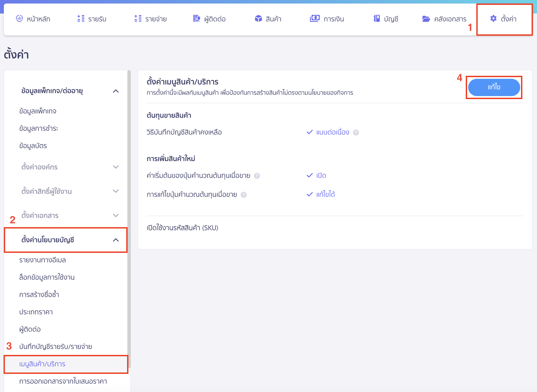Select the รายรับ income icon

(x=80, y=18)
